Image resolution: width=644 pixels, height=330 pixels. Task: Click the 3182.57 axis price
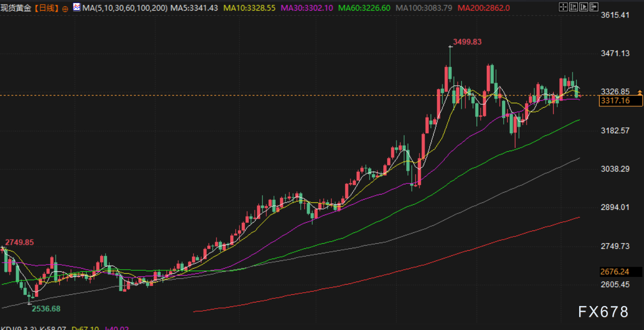point(615,130)
